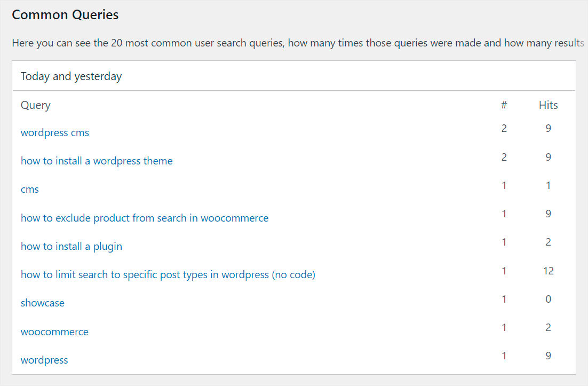Screen dimensions: 588x386
Task: Click the description text about search queries
Action: tap(293, 43)
